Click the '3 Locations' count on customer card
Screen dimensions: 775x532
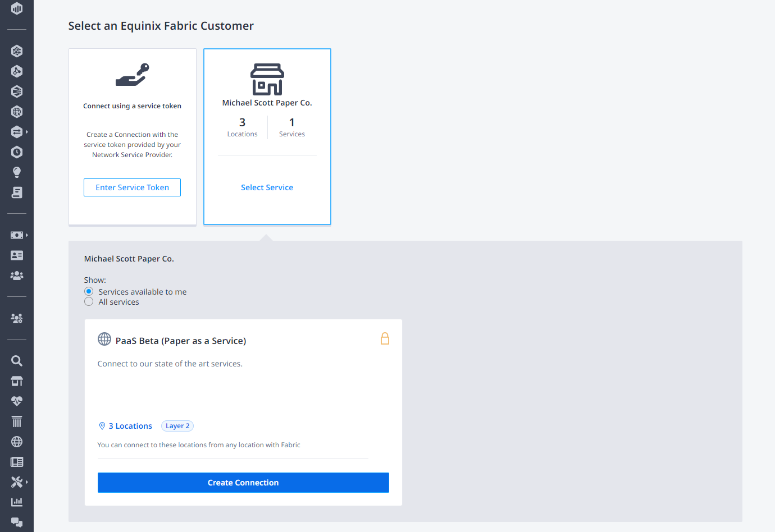[x=243, y=127]
